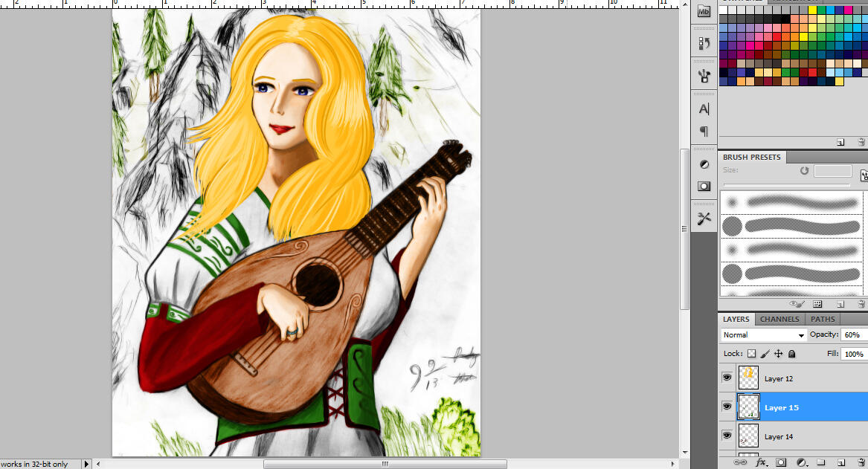
Task: Hide Layer 12 using its eye icon
Action: [x=727, y=378]
